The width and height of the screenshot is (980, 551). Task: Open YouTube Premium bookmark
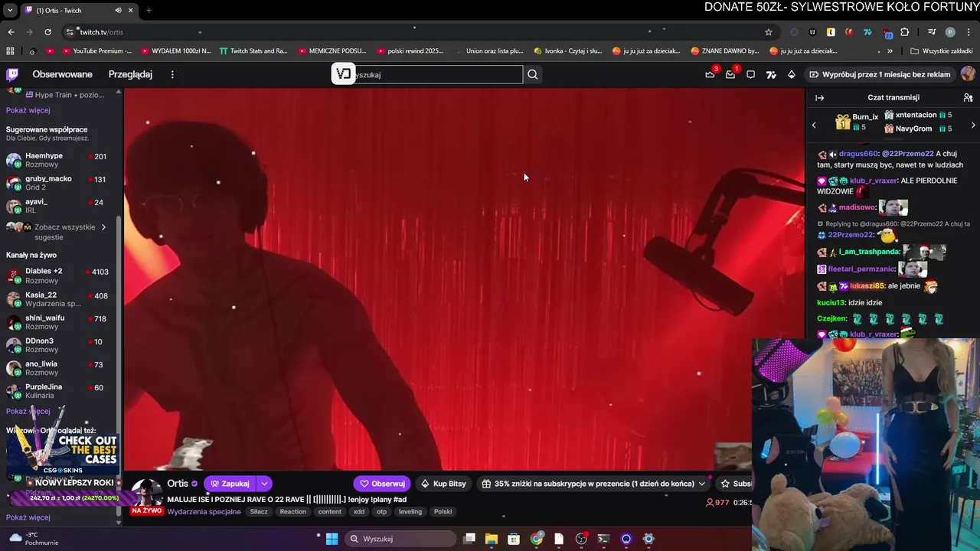coord(90,51)
